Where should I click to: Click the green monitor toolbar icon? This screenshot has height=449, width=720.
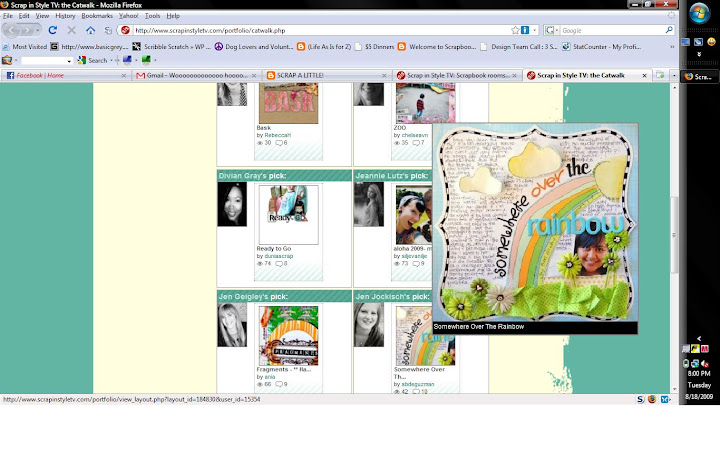(x=146, y=60)
